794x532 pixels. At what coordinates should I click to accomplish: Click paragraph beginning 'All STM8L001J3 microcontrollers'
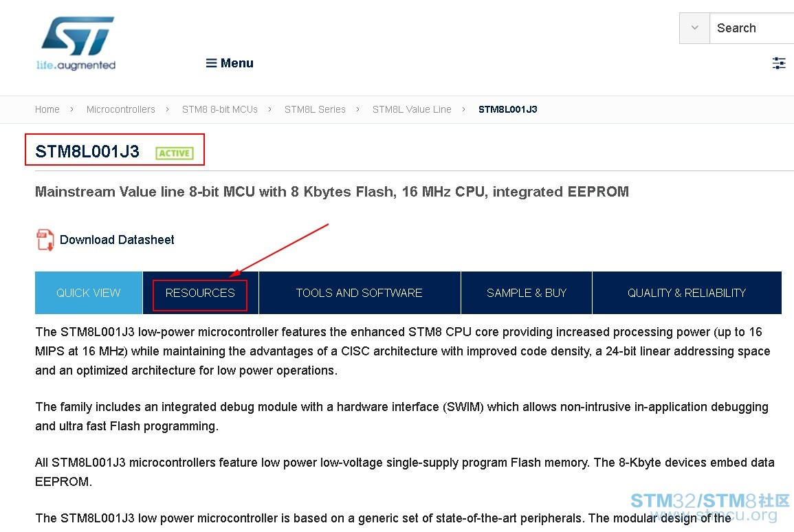[x=405, y=472]
